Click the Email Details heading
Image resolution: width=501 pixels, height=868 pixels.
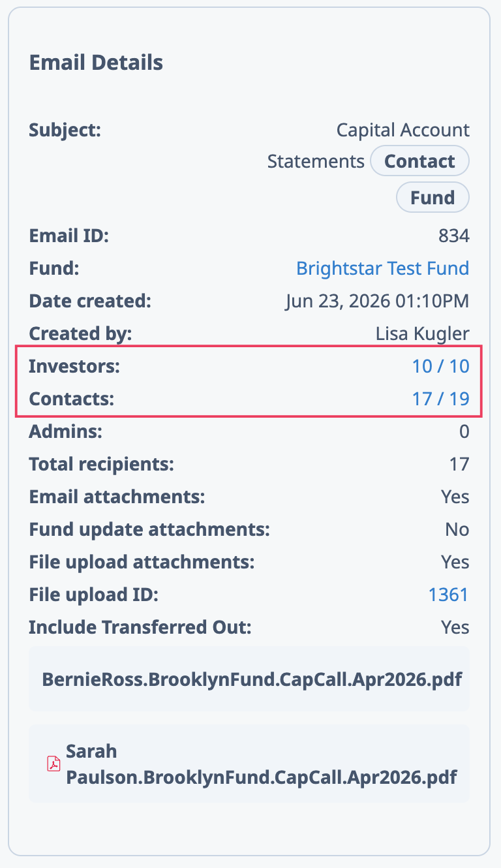(96, 63)
